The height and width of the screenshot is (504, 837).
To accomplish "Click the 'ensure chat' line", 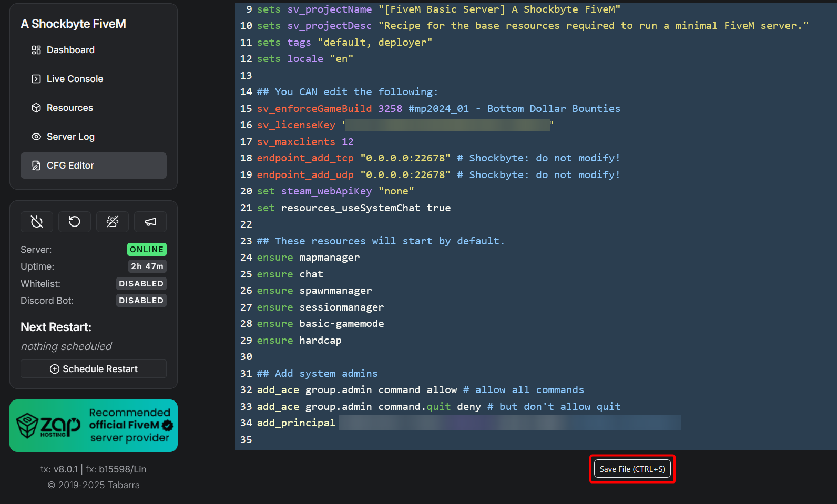I will point(290,274).
